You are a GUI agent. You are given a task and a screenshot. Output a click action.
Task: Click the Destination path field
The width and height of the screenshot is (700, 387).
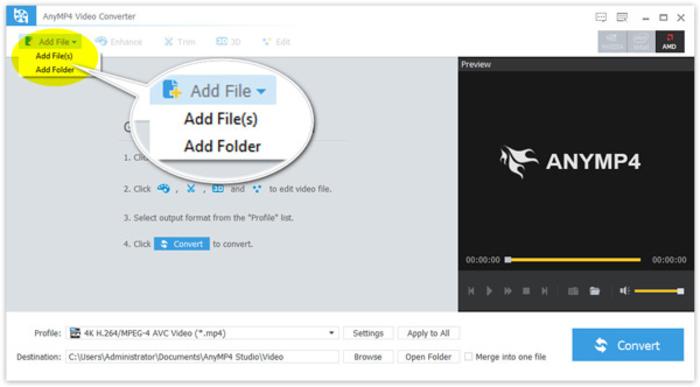click(x=203, y=357)
